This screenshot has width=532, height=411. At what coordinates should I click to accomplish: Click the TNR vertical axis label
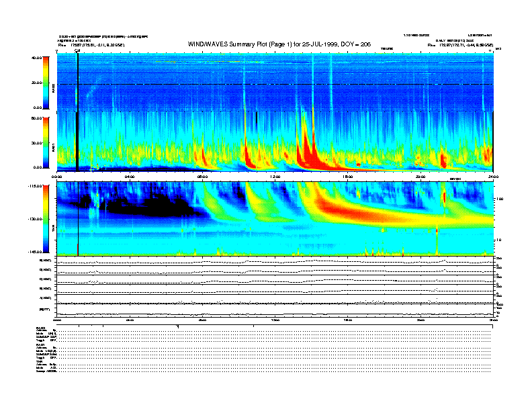tap(53, 230)
